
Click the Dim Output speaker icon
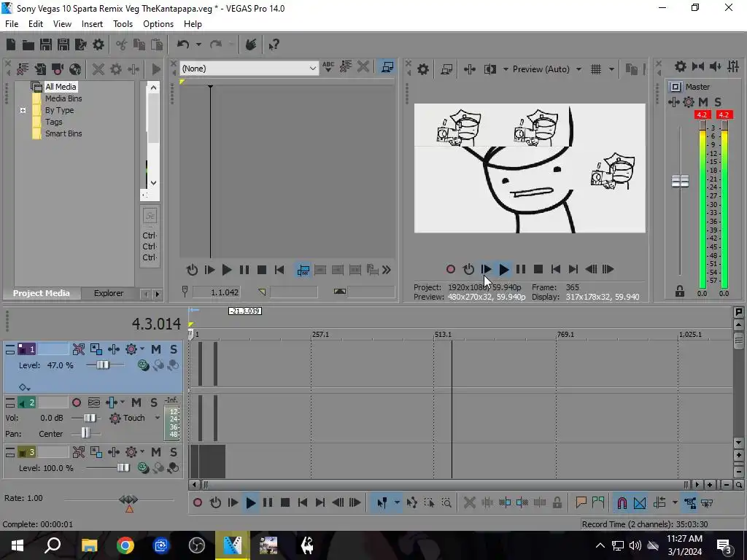(x=715, y=66)
